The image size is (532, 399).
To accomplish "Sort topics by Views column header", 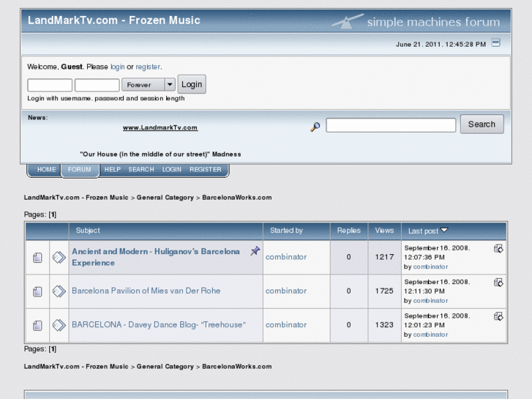I will [x=384, y=231].
